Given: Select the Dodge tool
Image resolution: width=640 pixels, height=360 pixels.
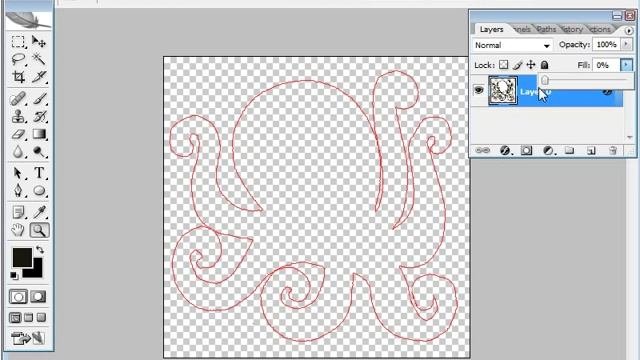Looking at the screenshot, I should click(x=39, y=152).
